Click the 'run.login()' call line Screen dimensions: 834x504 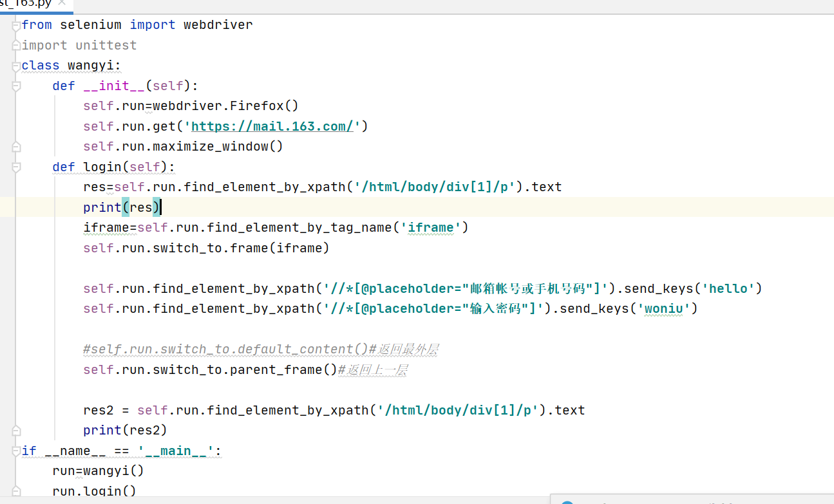[x=95, y=491]
